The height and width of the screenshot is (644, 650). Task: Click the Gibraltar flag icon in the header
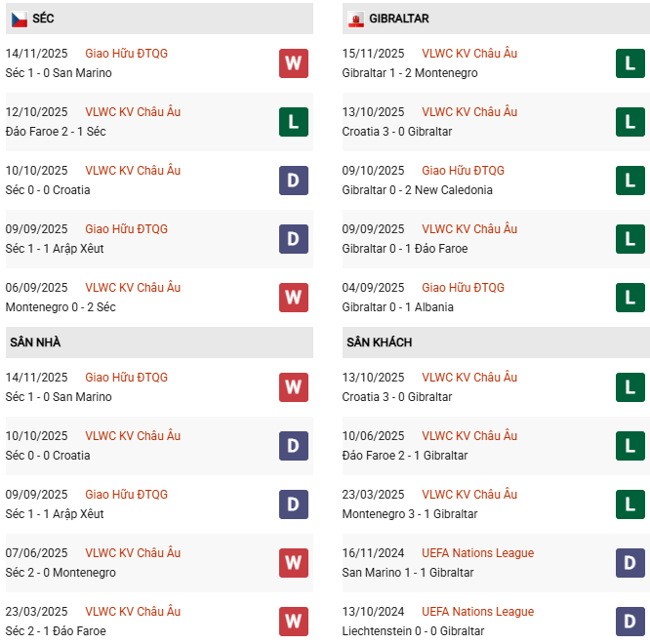point(355,19)
